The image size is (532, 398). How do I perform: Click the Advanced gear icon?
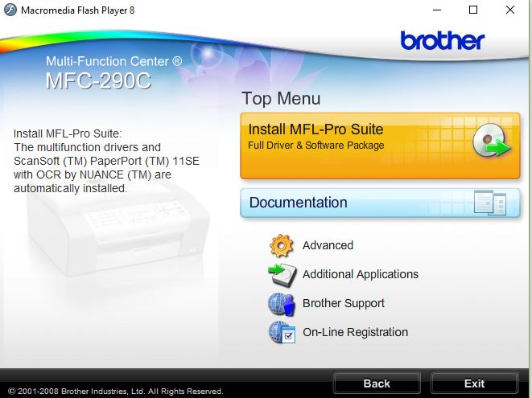(x=281, y=245)
